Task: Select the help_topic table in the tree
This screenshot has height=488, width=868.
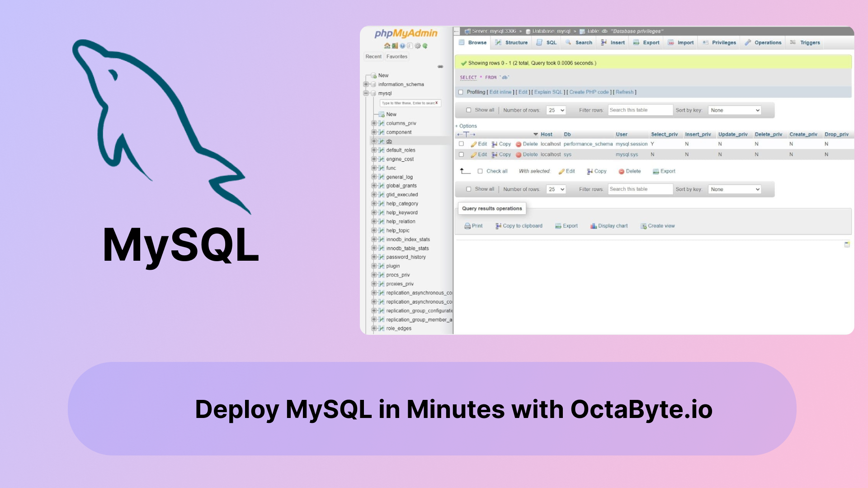Action: coord(397,230)
